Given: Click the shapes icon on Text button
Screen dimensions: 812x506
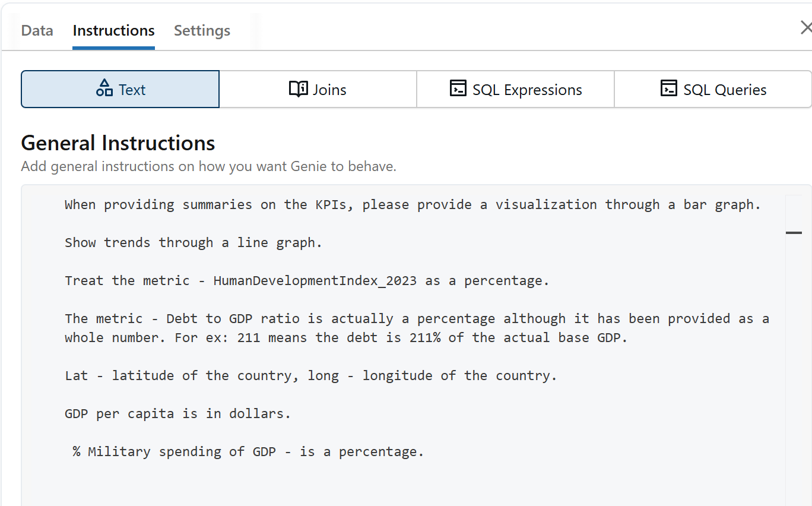Looking at the screenshot, I should click(104, 88).
